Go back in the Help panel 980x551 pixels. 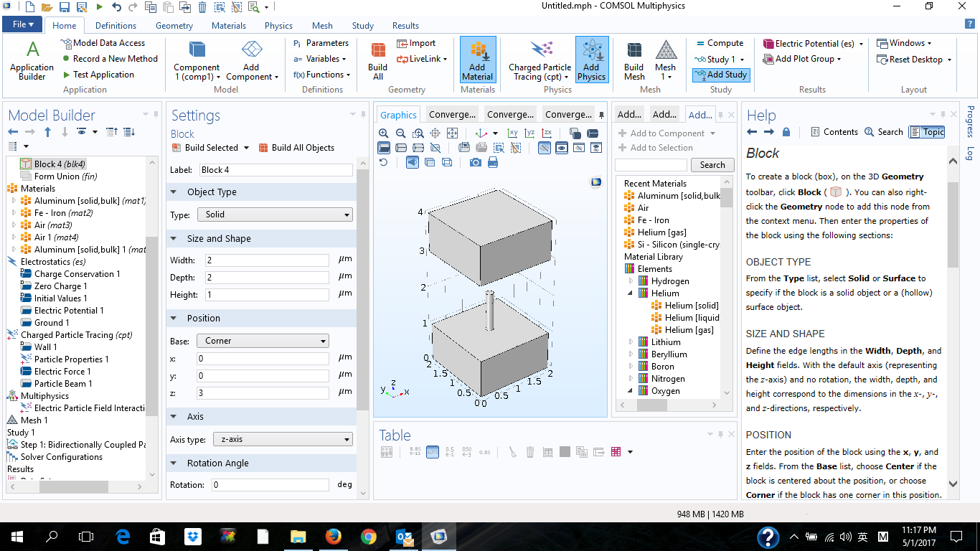click(x=752, y=132)
